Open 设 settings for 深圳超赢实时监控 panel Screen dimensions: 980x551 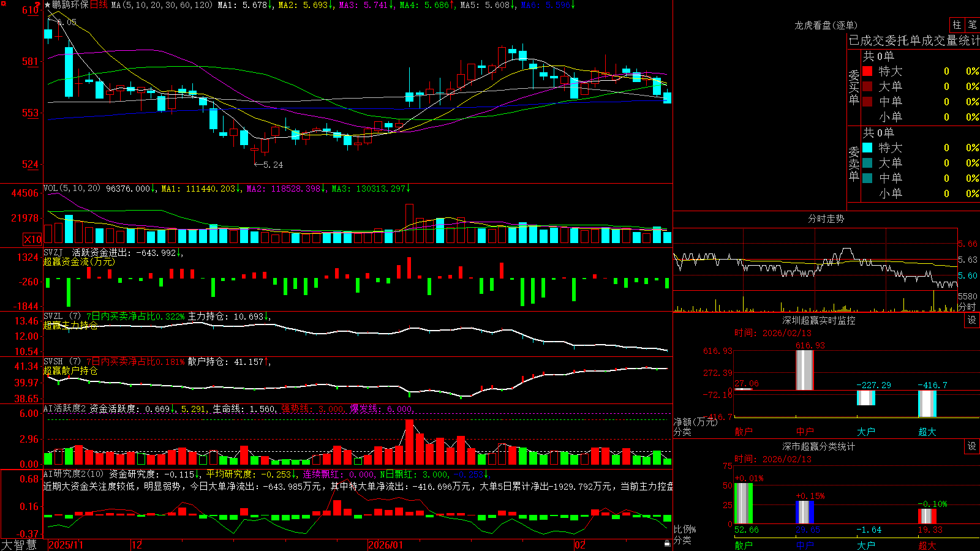(x=972, y=320)
